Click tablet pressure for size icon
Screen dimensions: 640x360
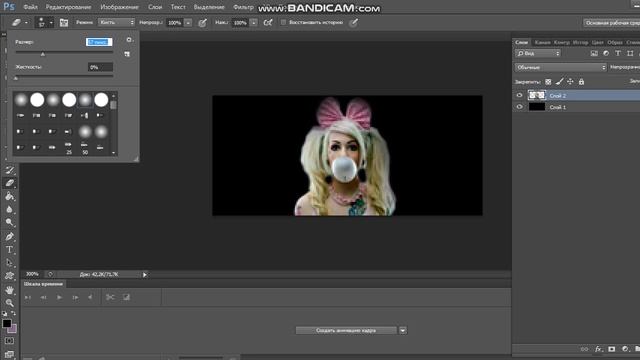click(x=354, y=22)
